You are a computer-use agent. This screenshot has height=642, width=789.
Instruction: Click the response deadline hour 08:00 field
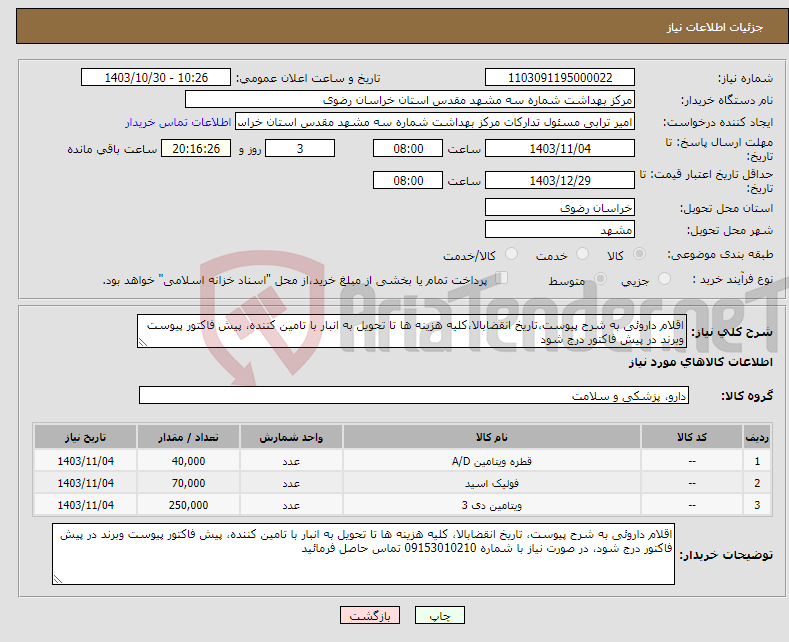(408, 148)
